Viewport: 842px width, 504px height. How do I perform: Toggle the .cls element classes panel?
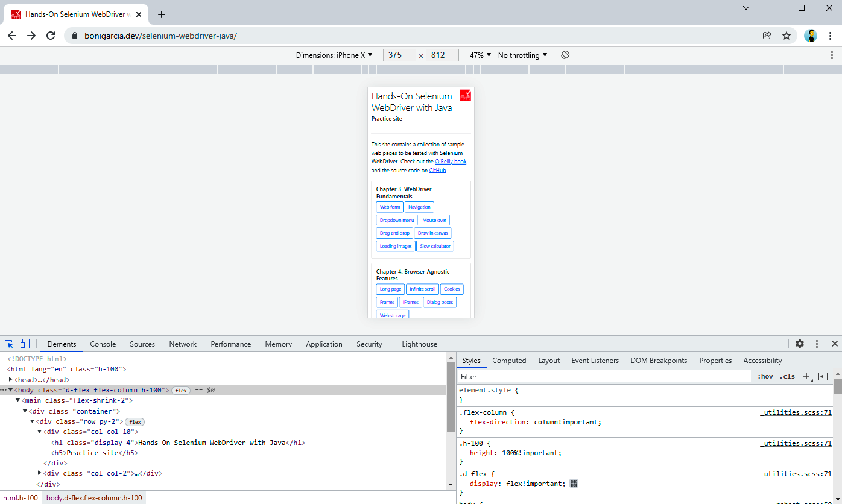[x=787, y=376]
